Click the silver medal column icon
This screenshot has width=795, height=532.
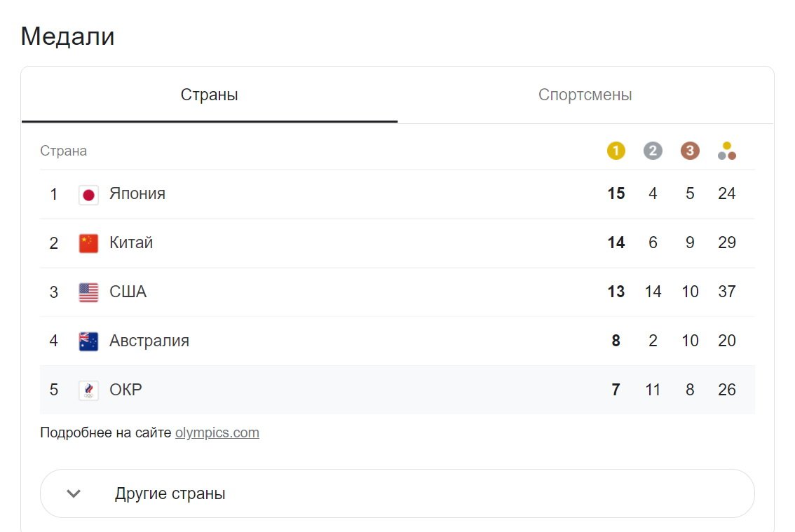653,151
